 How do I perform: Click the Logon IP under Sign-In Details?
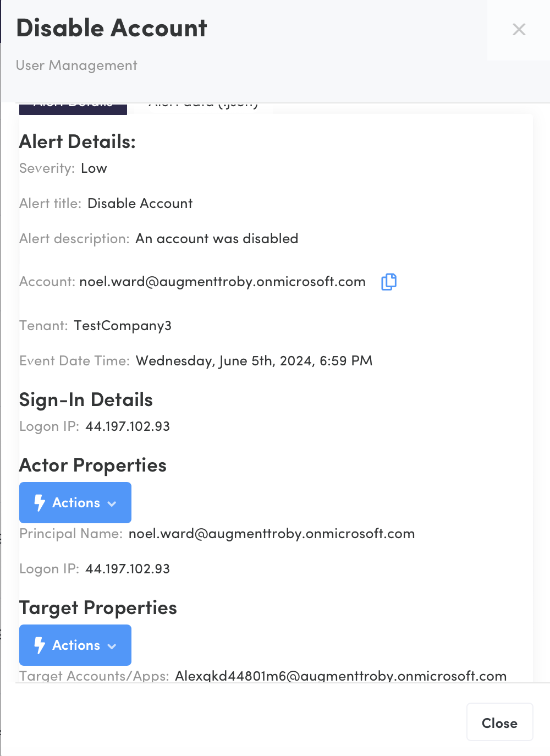click(x=128, y=426)
